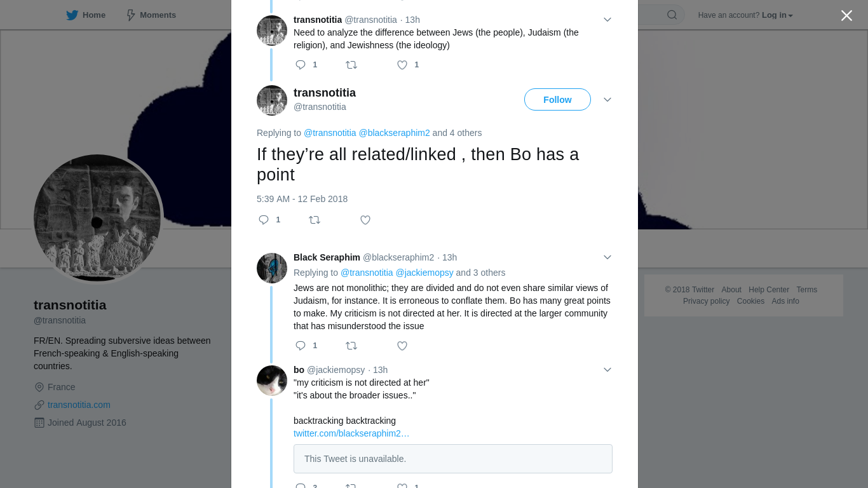Viewport: 868px width, 488px height.
Task: Like Black Seraphim's reply tweet
Action: tap(402, 346)
